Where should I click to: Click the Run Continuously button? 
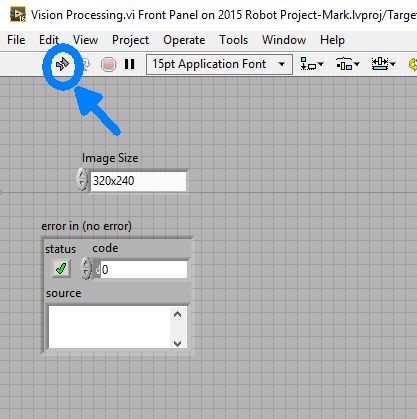(86, 64)
